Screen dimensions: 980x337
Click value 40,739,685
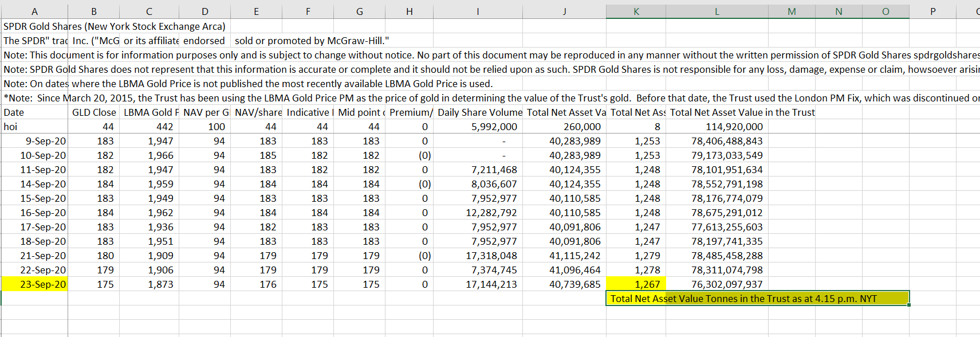(564, 284)
